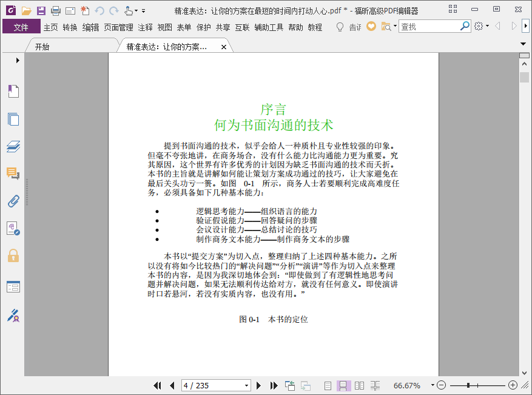Viewport: 532px width, 395px height.
Task: Open the Attachments paperclip panel
Action: 13,201
